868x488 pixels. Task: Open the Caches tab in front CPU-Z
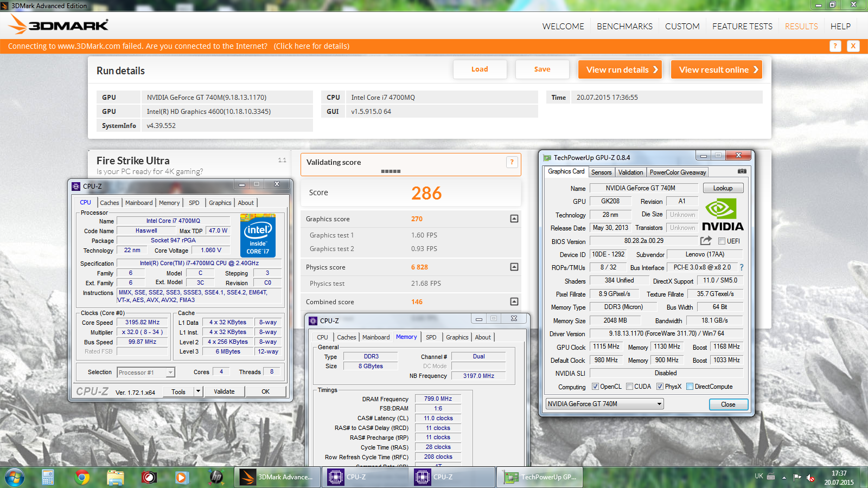coord(110,203)
